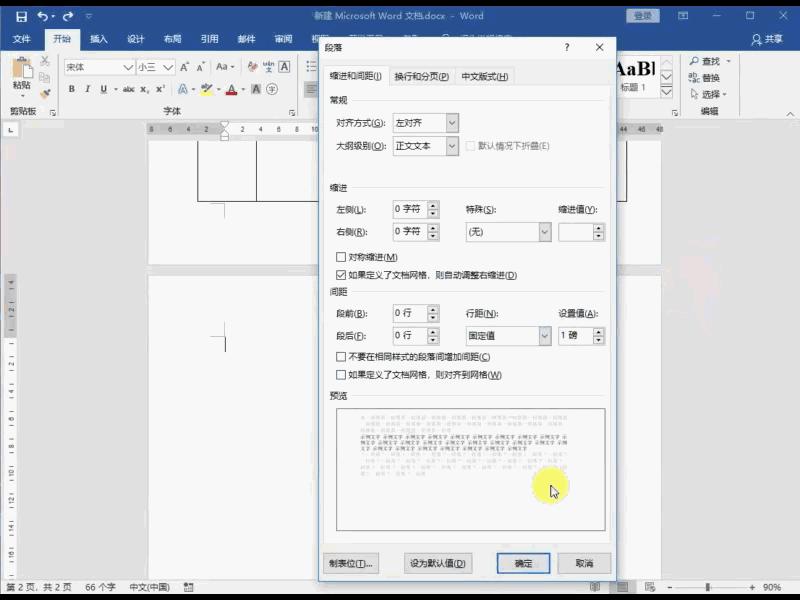This screenshot has width=800, height=600.
Task: Open the Font Color tool
Action: tap(230, 88)
